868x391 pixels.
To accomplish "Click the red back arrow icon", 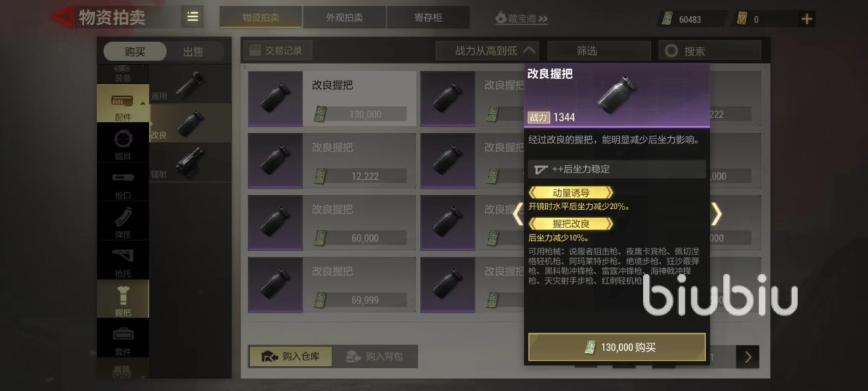I will click(63, 17).
